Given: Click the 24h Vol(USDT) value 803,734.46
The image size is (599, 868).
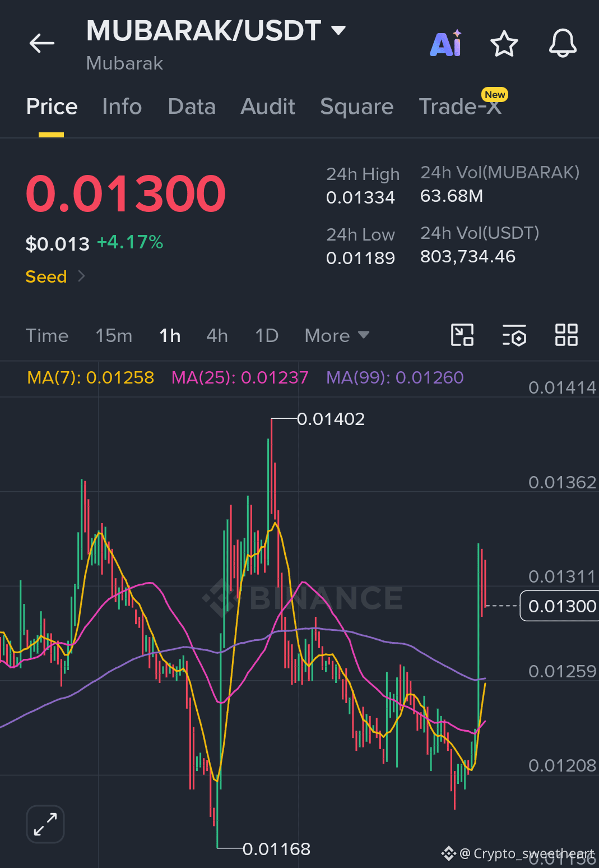Looking at the screenshot, I should (468, 257).
